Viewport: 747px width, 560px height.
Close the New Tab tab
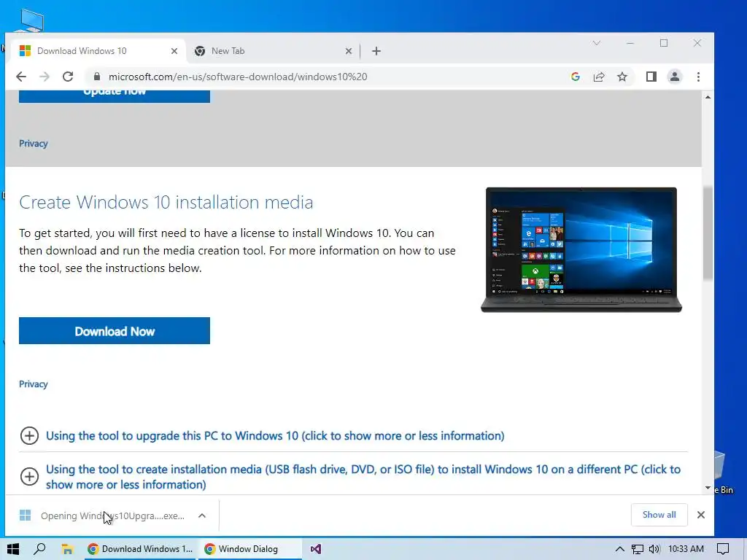(349, 51)
